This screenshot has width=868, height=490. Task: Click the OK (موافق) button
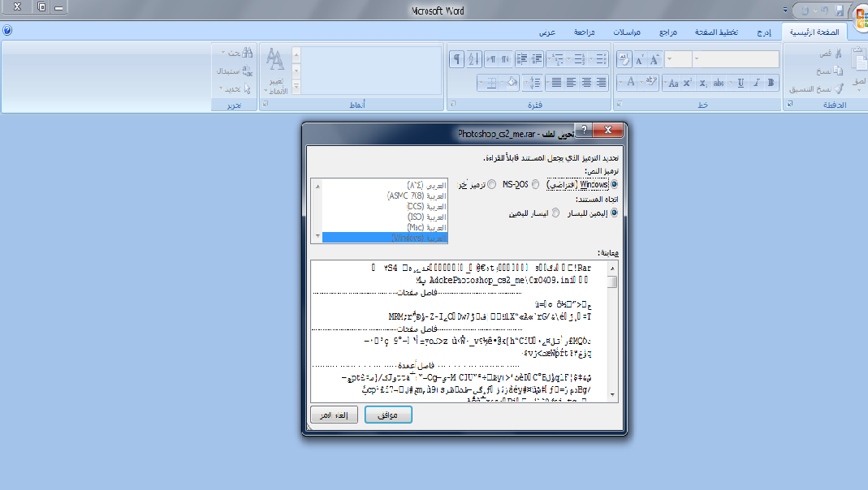pyautogui.click(x=388, y=415)
